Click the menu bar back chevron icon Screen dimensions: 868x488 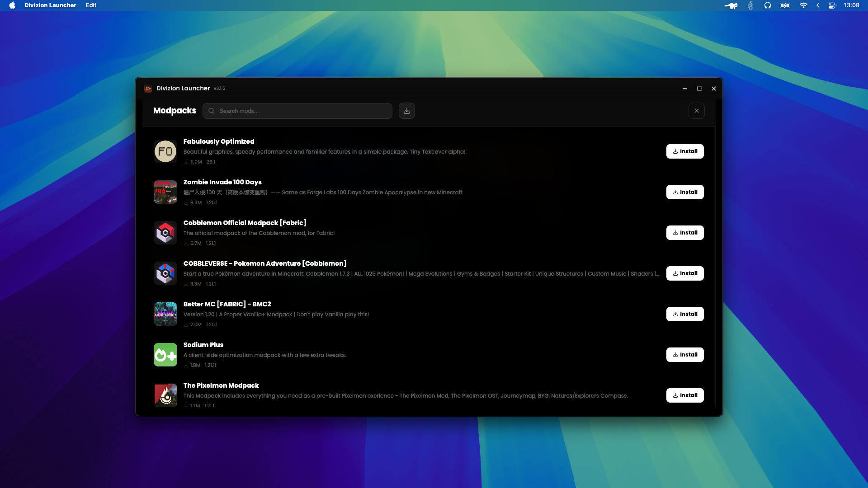pyautogui.click(x=818, y=5)
